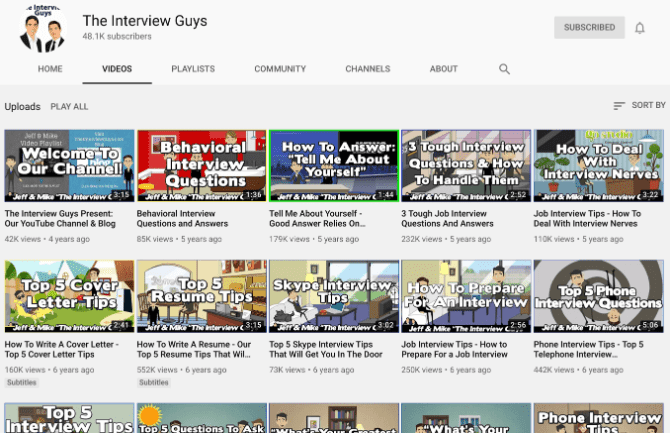Play the Top 5 Phone Interview Questions thumbnail
The height and width of the screenshot is (433, 670).
599,296
